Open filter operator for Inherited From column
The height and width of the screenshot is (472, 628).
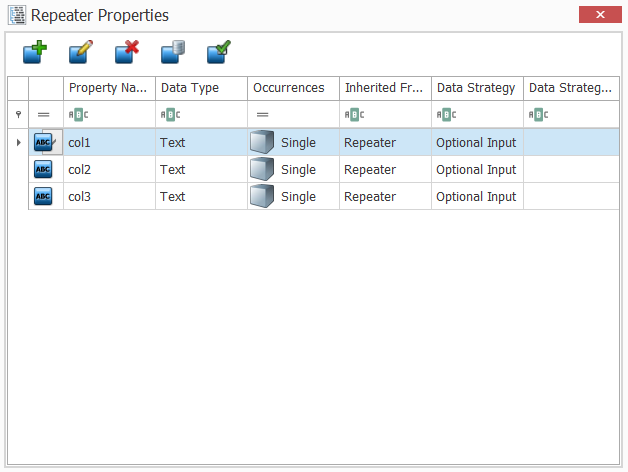[354, 115]
